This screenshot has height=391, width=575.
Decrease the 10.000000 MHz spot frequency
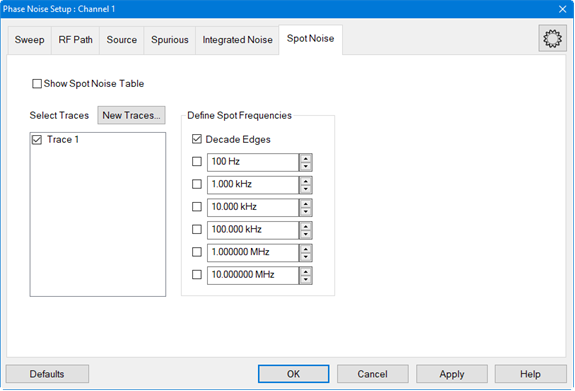coord(305,279)
